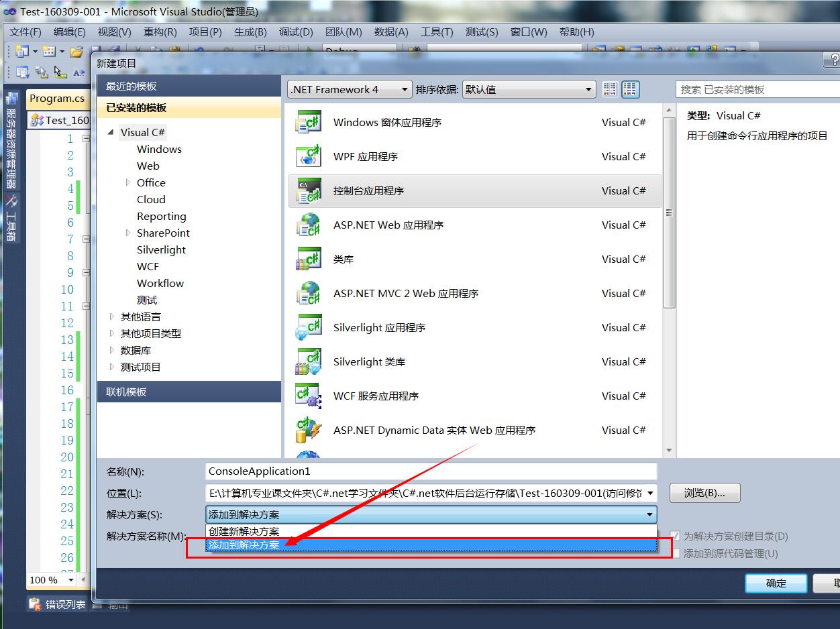Select the Web category under Visual C#
The width and height of the screenshot is (840, 629).
(148, 166)
